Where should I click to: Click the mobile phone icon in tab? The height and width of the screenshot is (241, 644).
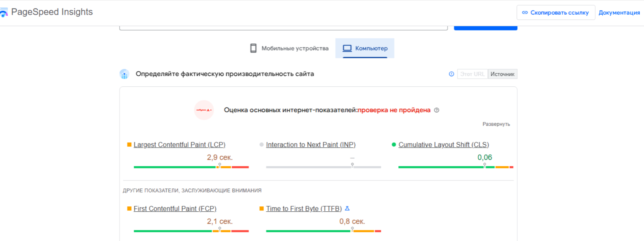pos(253,48)
